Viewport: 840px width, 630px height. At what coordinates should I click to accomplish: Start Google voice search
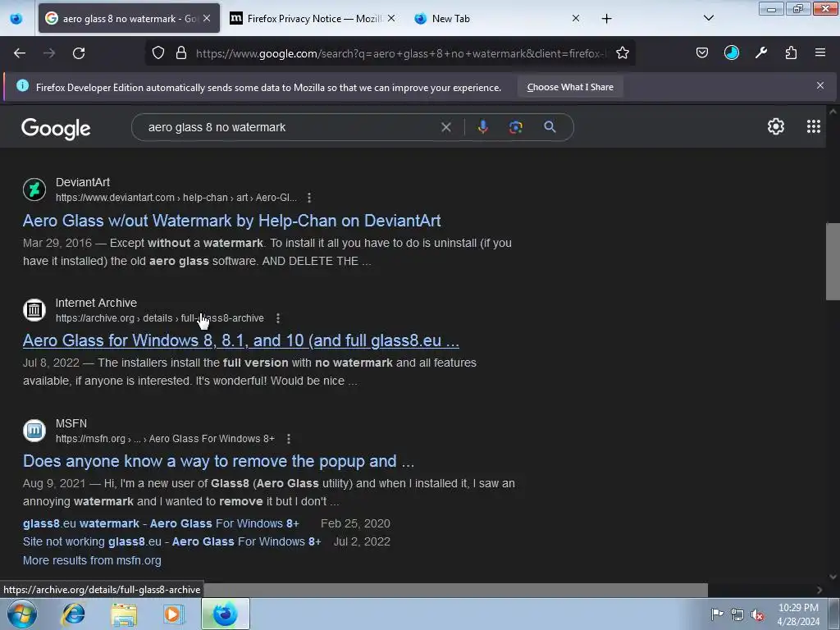[482, 127]
